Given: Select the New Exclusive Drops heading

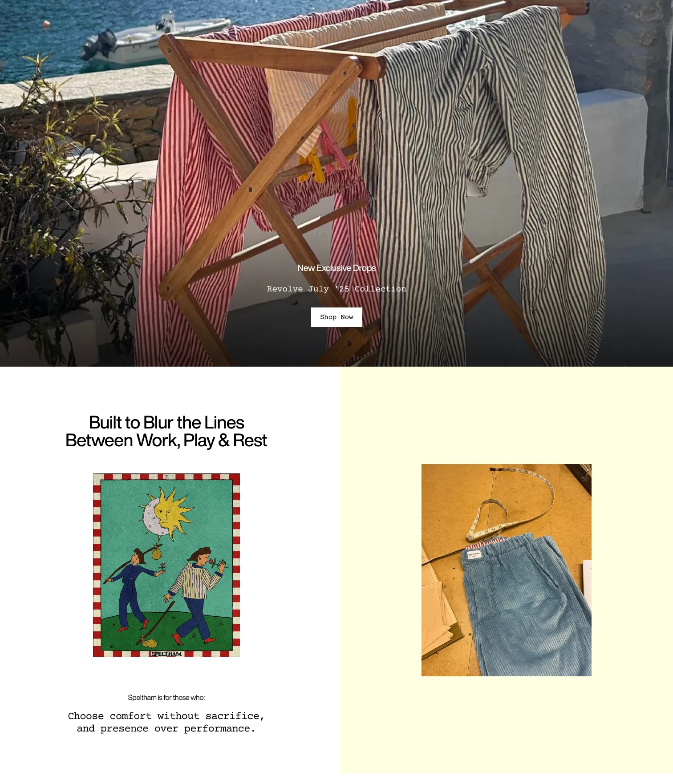Looking at the screenshot, I should pyautogui.click(x=336, y=268).
